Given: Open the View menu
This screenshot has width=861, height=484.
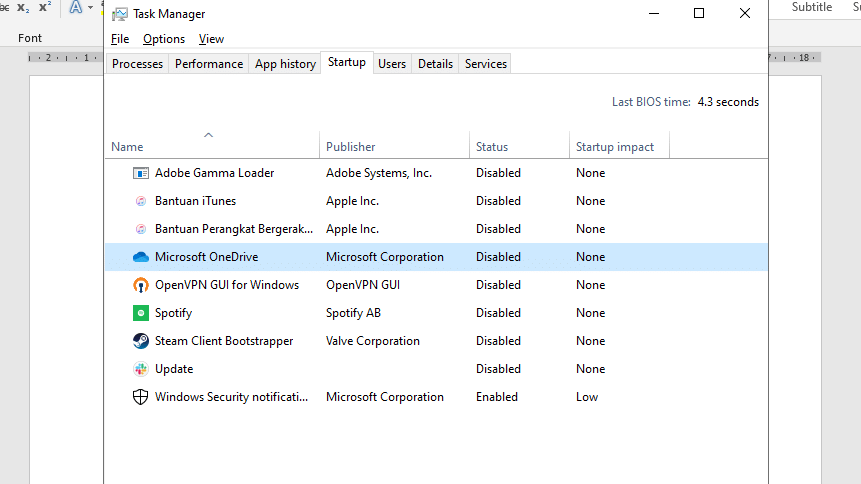Looking at the screenshot, I should [x=211, y=39].
